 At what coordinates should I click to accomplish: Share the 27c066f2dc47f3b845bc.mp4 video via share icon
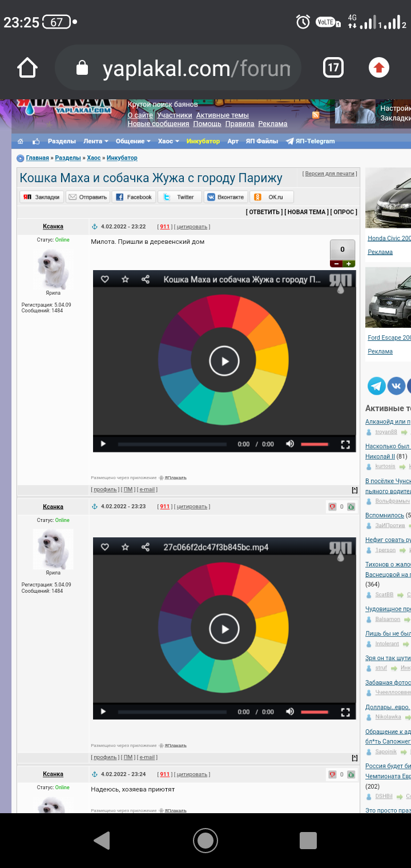coord(146,547)
